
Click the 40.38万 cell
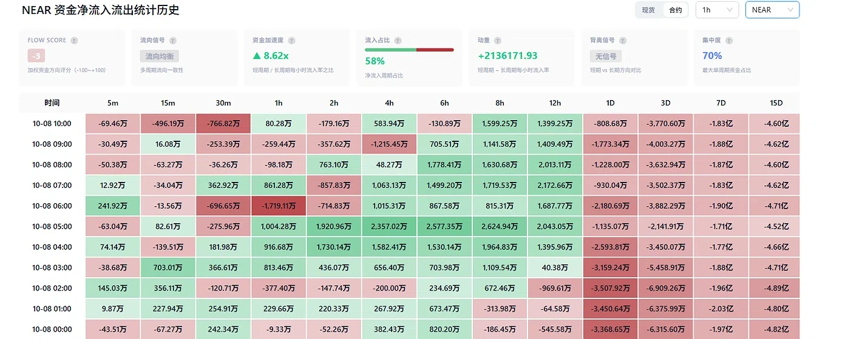[555, 268]
